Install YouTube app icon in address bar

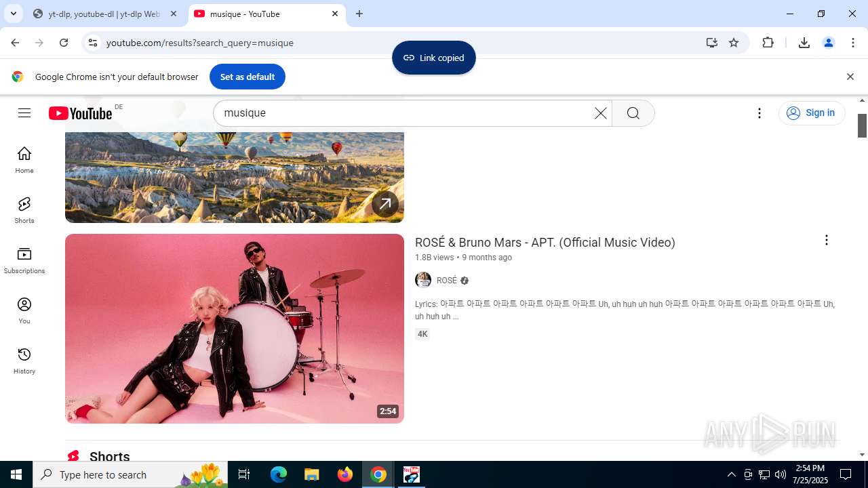(x=711, y=43)
